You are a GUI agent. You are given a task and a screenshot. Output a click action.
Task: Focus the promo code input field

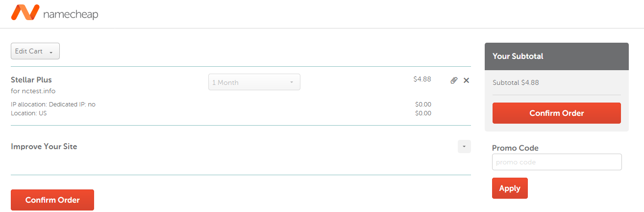[x=556, y=162]
